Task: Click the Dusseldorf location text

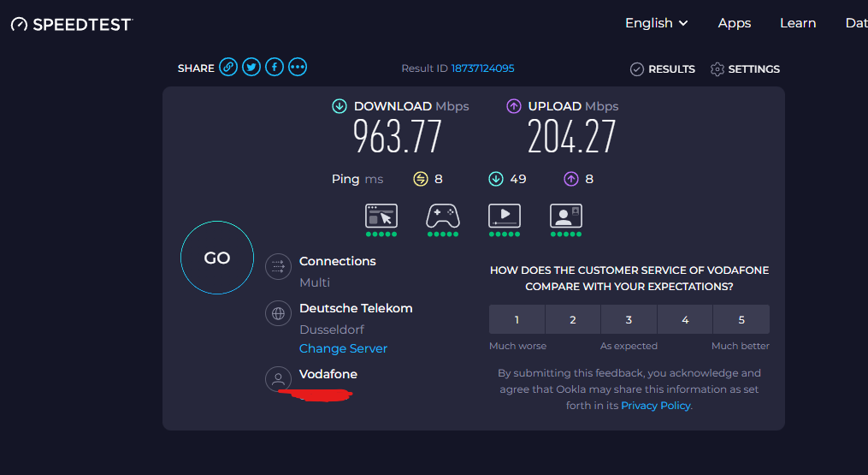Action: (x=332, y=330)
